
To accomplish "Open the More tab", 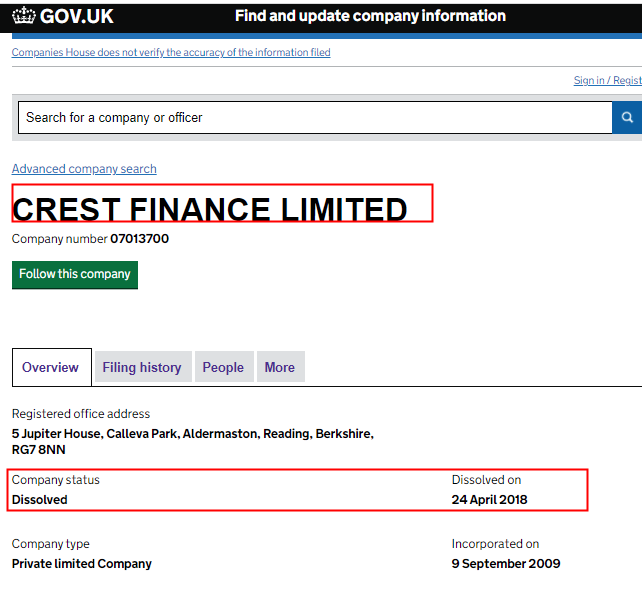I will pyautogui.click(x=280, y=367).
